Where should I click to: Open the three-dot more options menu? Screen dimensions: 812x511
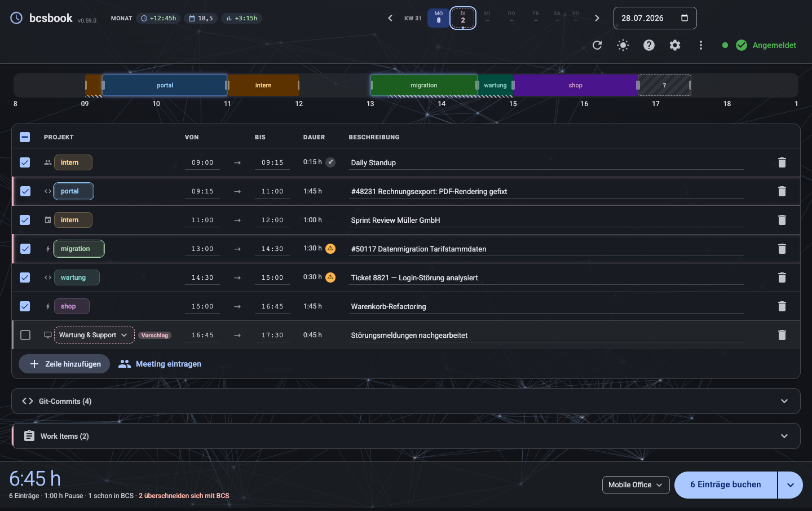(x=701, y=45)
